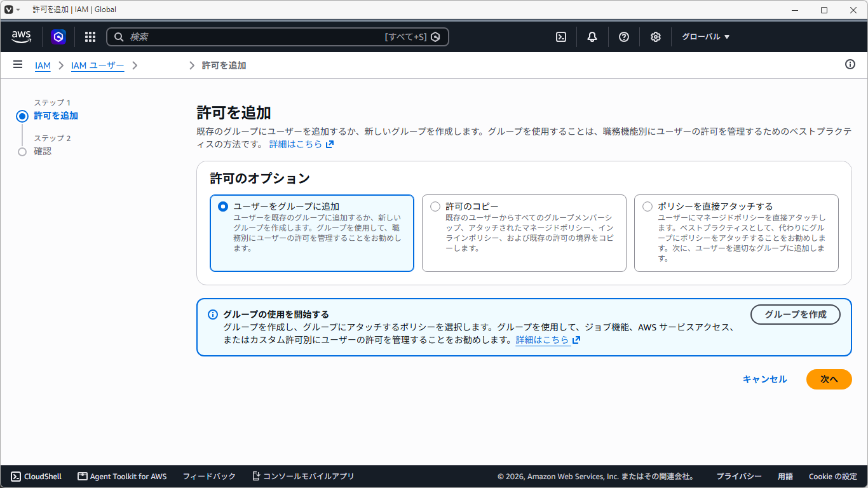Open the services grid menu icon
The width and height of the screenshot is (868, 488).
[90, 37]
